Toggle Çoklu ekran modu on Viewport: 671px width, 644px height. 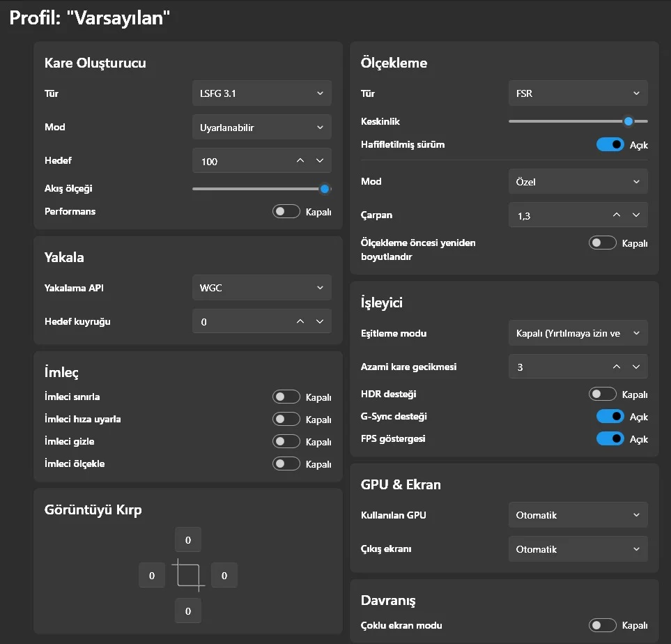pyautogui.click(x=603, y=626)
